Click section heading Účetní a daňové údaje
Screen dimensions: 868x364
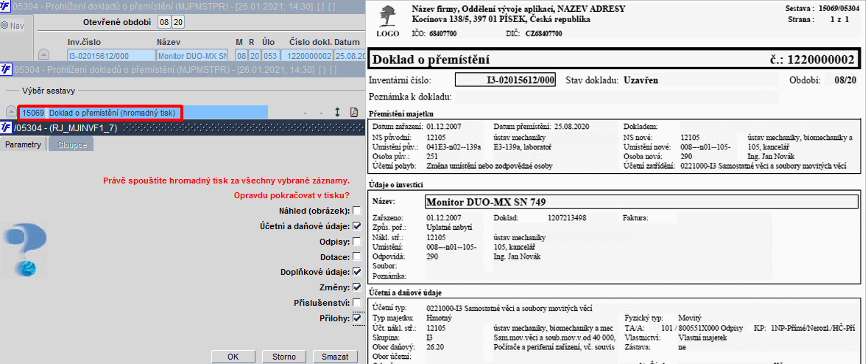[x=404, y=293]
